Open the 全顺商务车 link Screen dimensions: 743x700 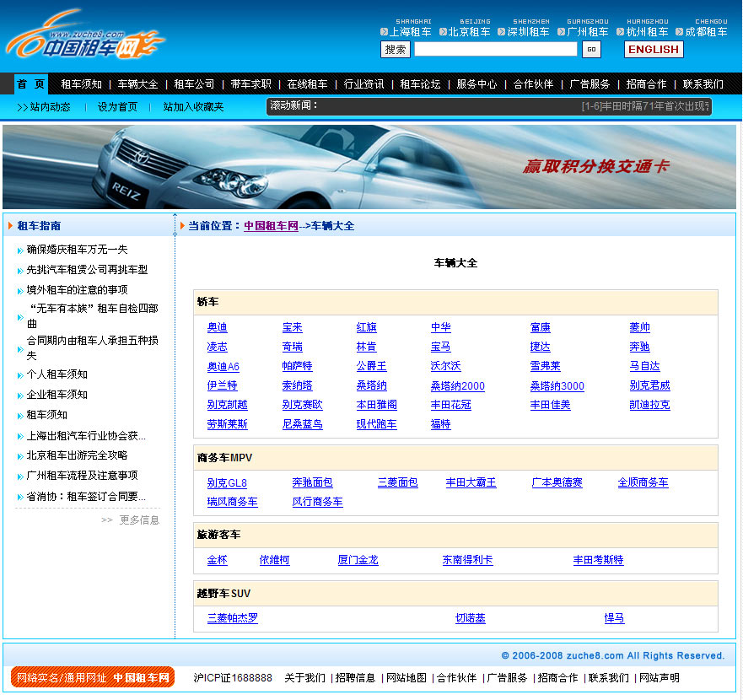(643, 483)
